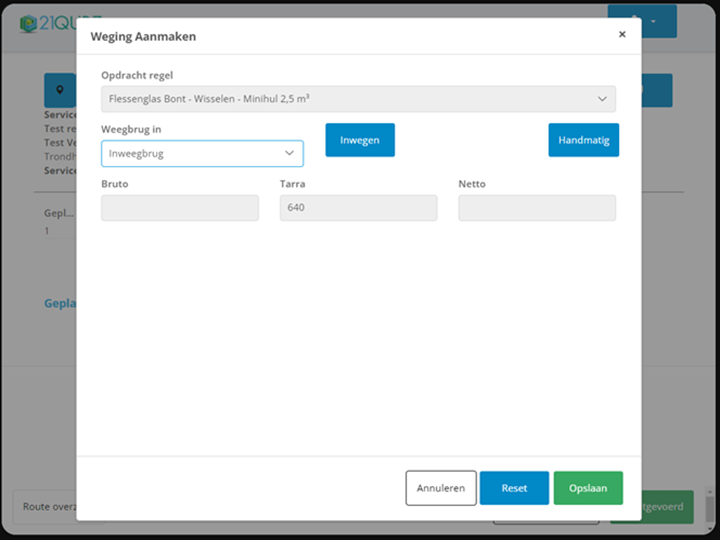Open the Opdracht regel dropdown

[358, 99]
